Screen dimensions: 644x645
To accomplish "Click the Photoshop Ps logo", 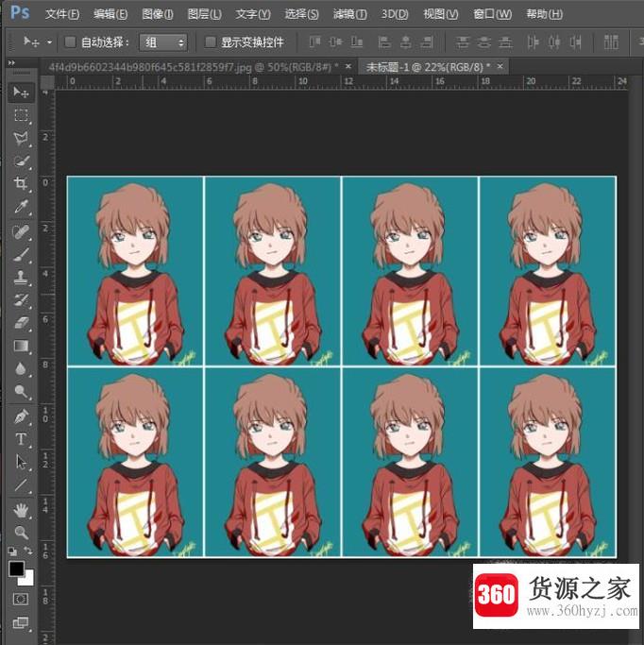I will pos(20,12).
